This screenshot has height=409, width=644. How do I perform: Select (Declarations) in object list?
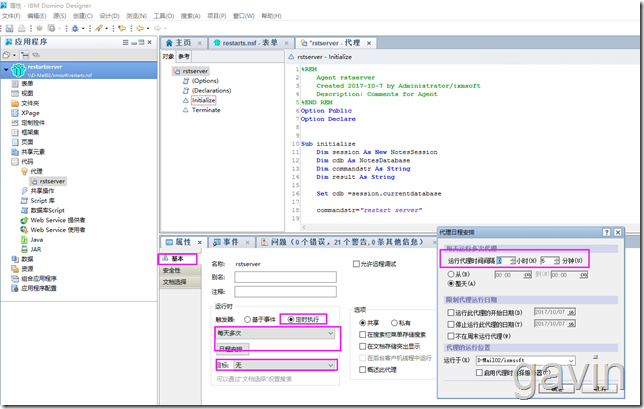point(211,90)
